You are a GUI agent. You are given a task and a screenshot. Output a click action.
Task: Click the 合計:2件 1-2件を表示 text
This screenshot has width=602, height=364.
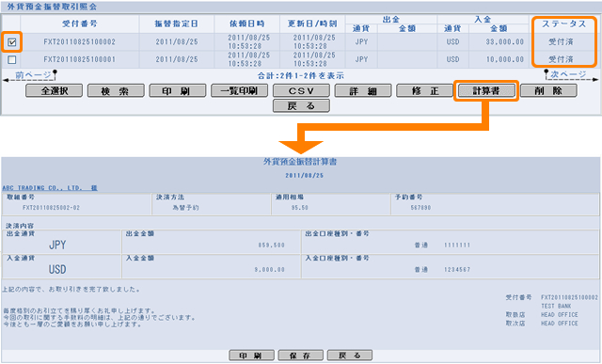pyautogui.click(x=301, y=75)
